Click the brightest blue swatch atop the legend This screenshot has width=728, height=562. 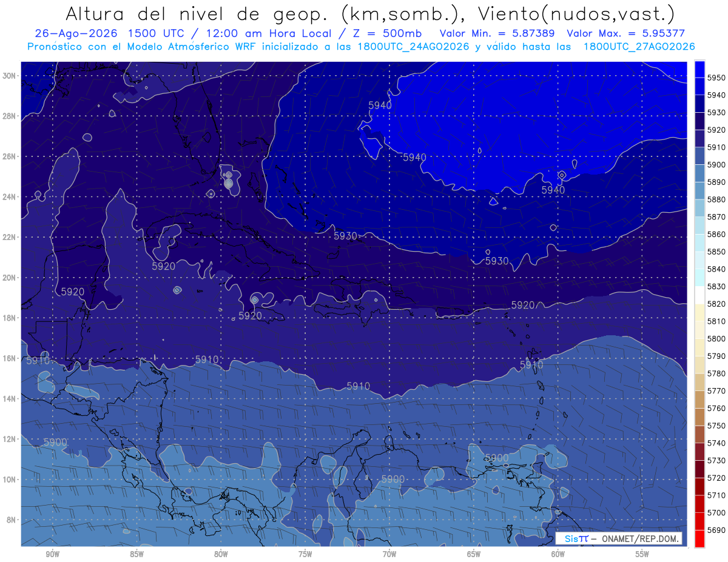(x=699, y=69)
